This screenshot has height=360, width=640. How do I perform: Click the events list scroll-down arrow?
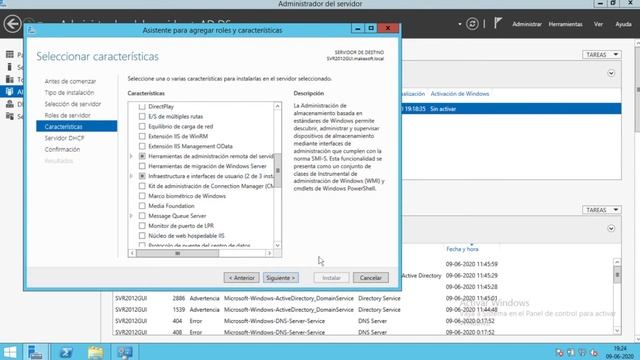617,331
